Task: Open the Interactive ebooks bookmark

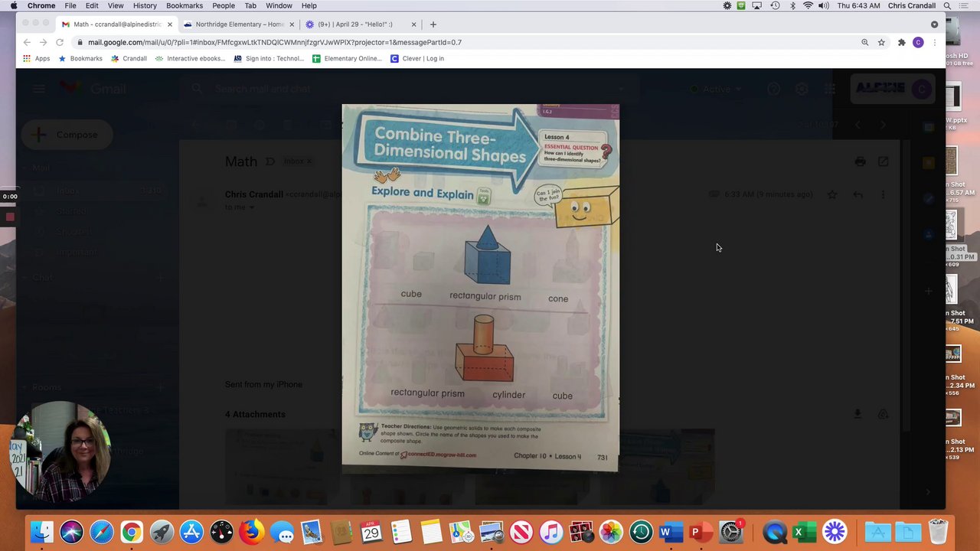Action: [x=190, y=58]
